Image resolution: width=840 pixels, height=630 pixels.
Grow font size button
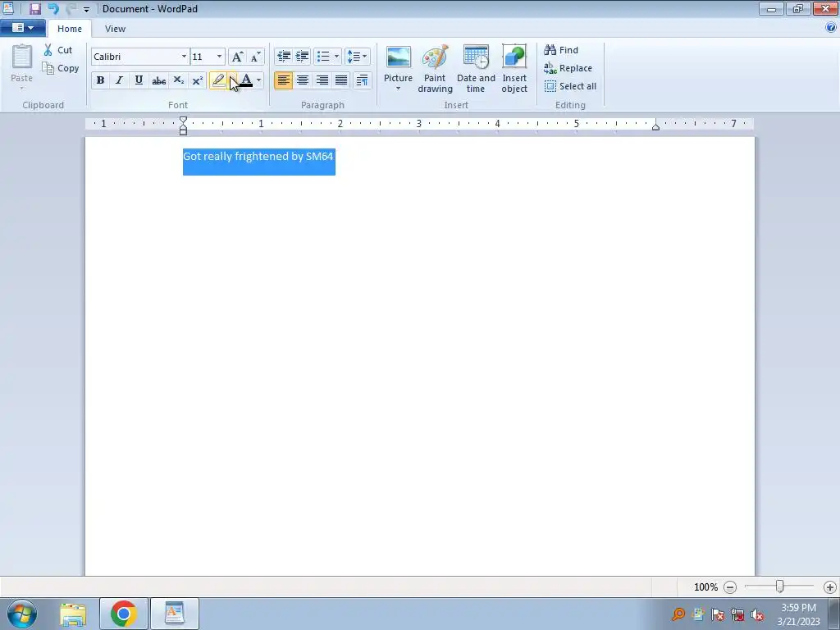(237, 57)
